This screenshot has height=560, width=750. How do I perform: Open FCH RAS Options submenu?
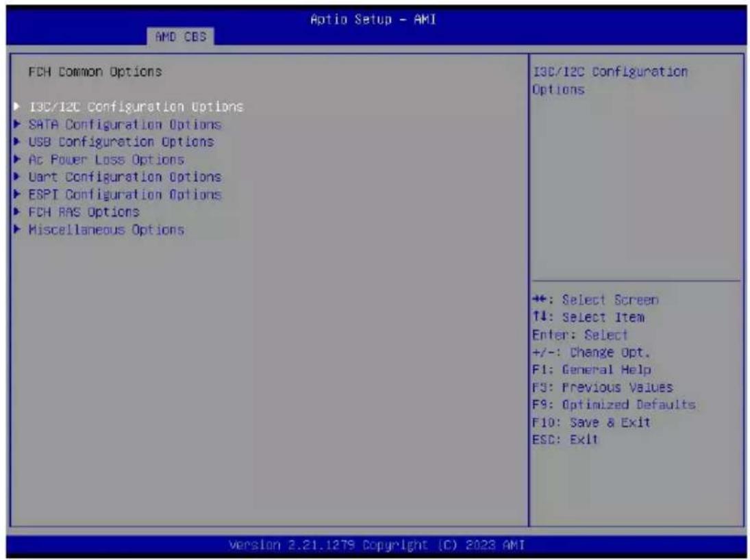pos(84,212)
